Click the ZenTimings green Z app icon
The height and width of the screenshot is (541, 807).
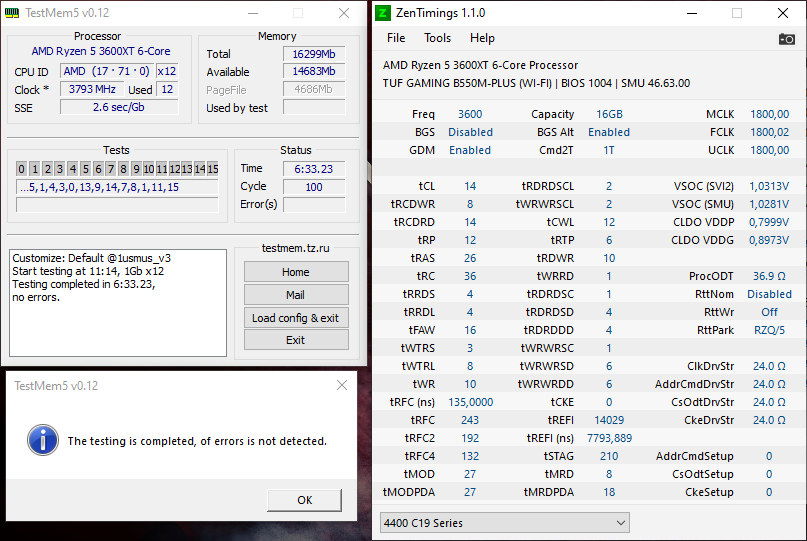[382, 13]
